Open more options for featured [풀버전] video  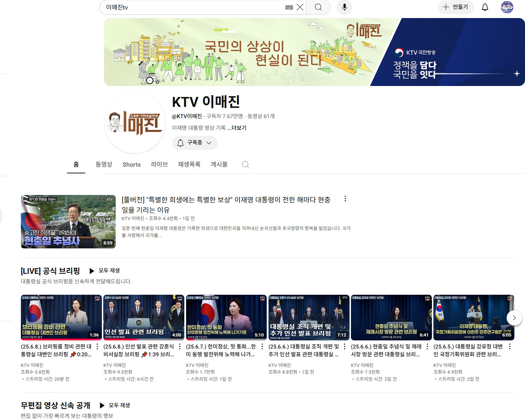coord(345,199)
